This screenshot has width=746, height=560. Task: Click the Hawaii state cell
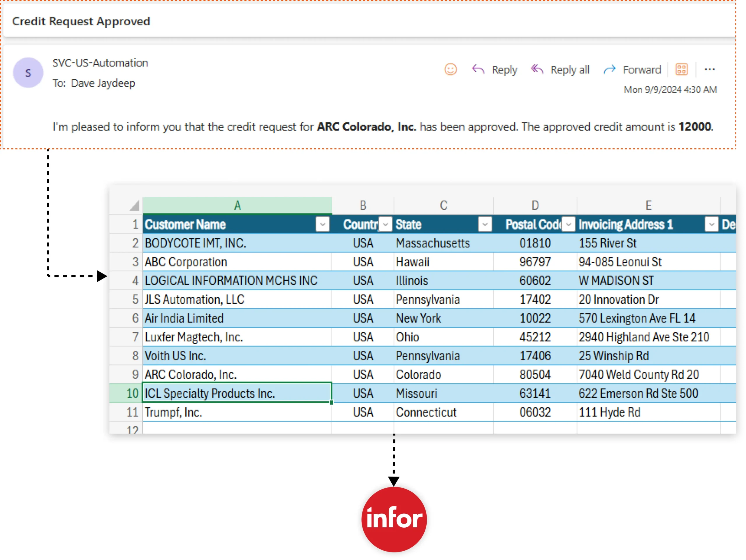tap(444, 262)
